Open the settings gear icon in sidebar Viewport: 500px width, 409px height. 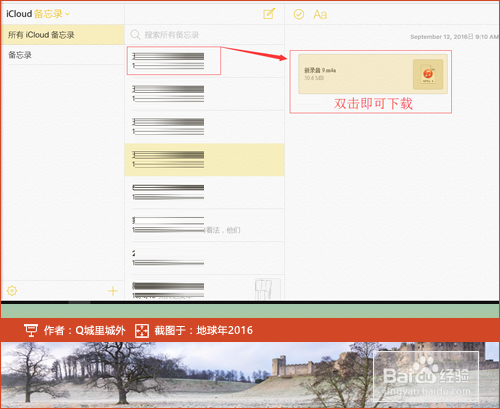tap(12, 291)
